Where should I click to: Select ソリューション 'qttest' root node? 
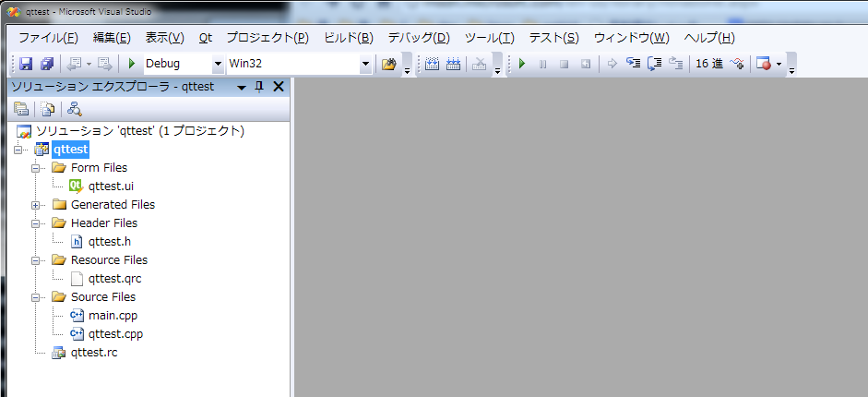pos(140,131)
